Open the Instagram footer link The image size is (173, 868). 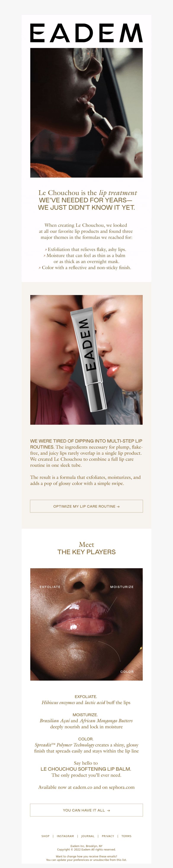click(66, 836)
